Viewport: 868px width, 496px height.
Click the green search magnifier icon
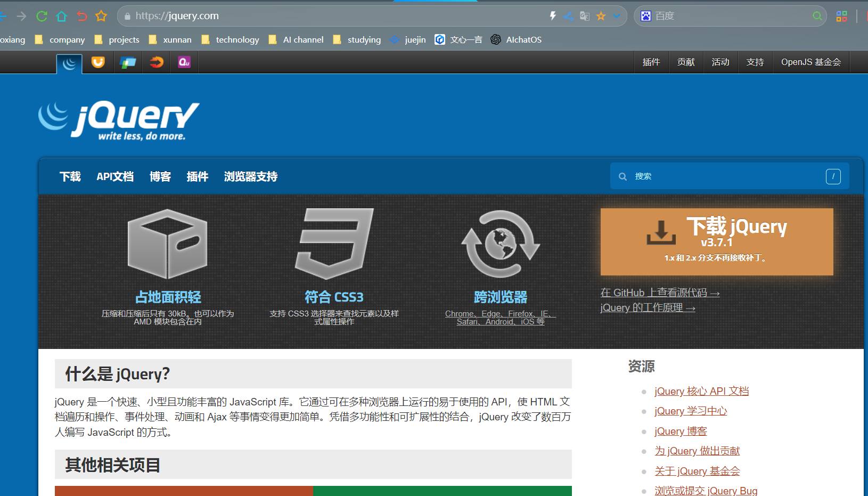(817, 16)
